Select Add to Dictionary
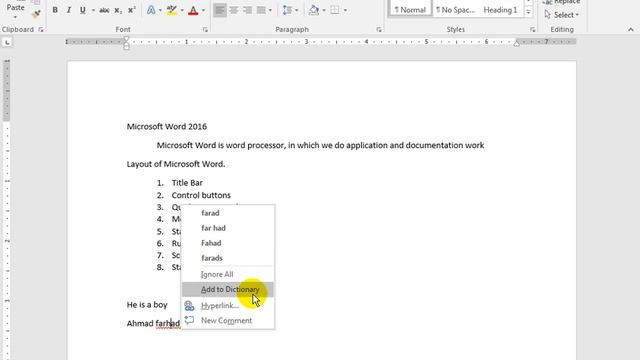Image resolution: width=640 pixels, height=360 pixels. click(x=228, y=289)
